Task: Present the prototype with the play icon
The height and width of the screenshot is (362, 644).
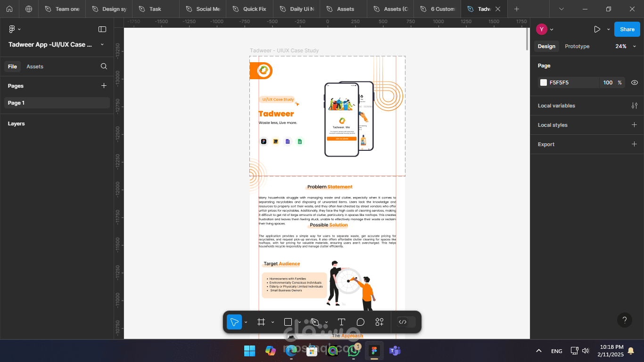Action: click(597, 29)
